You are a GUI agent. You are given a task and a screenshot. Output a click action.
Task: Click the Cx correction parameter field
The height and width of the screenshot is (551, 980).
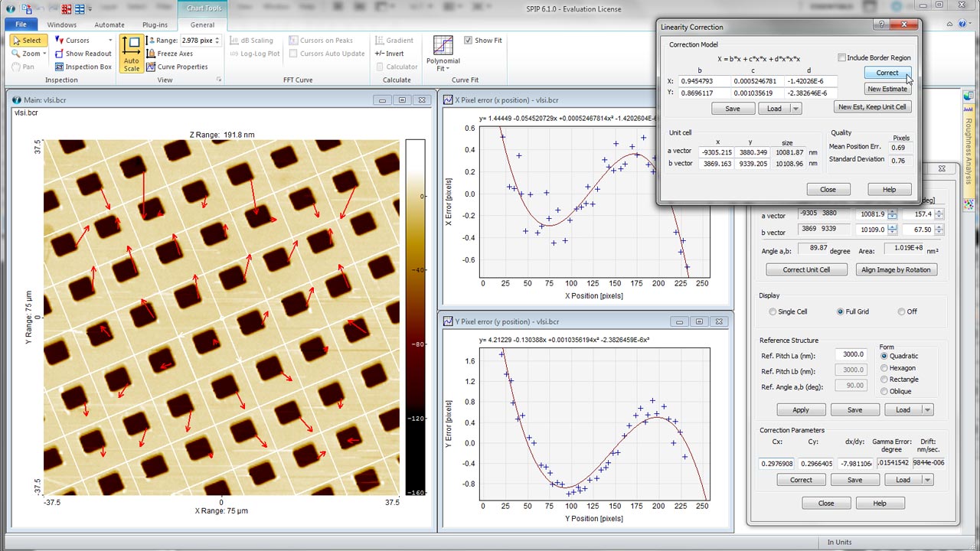coord(776,463)
